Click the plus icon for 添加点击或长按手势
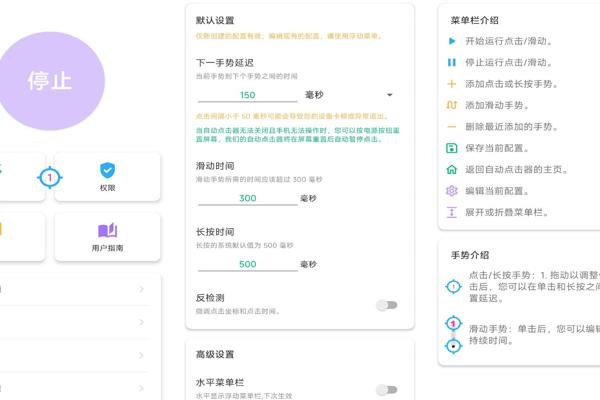Screen dimensions: 600x400 coord(452,84)
